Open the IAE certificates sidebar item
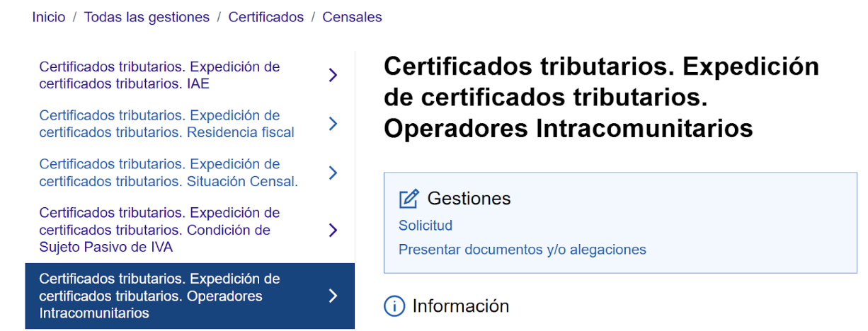 pyautogui.click(x=190, y=75)
